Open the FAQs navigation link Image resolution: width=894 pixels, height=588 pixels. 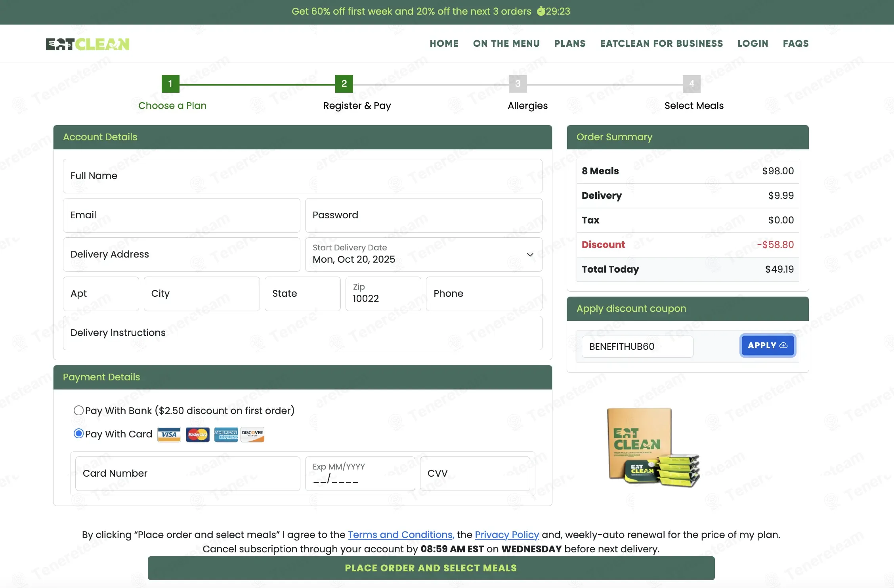pyautogui.click(x=795, y=44)
